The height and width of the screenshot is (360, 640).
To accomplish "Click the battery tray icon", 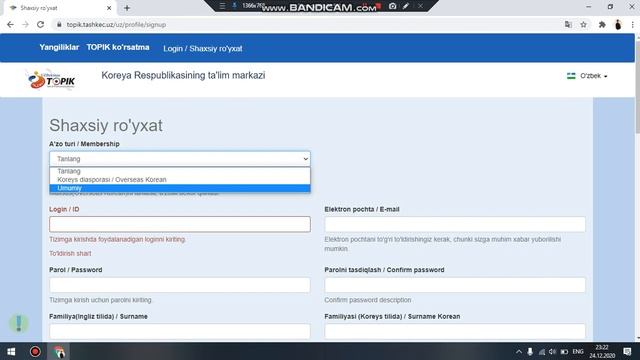I will pos(564,351).
